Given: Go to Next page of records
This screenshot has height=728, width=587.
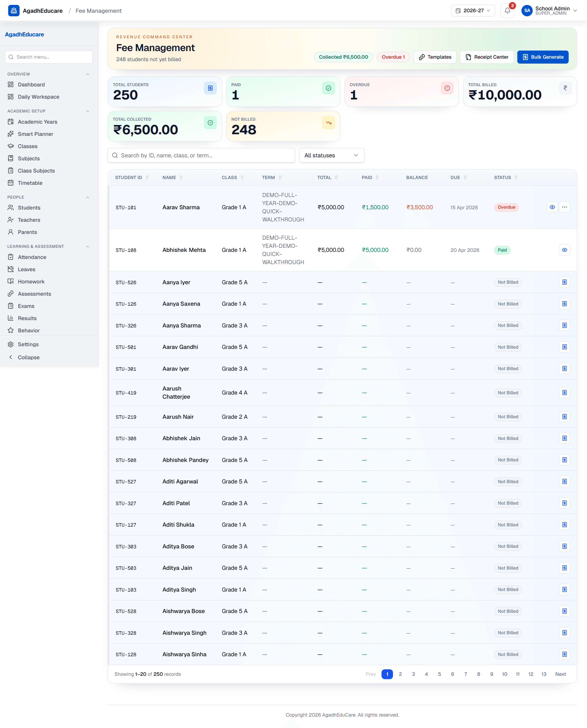Looking at the screenshot, I should click(x=560, y=674).
